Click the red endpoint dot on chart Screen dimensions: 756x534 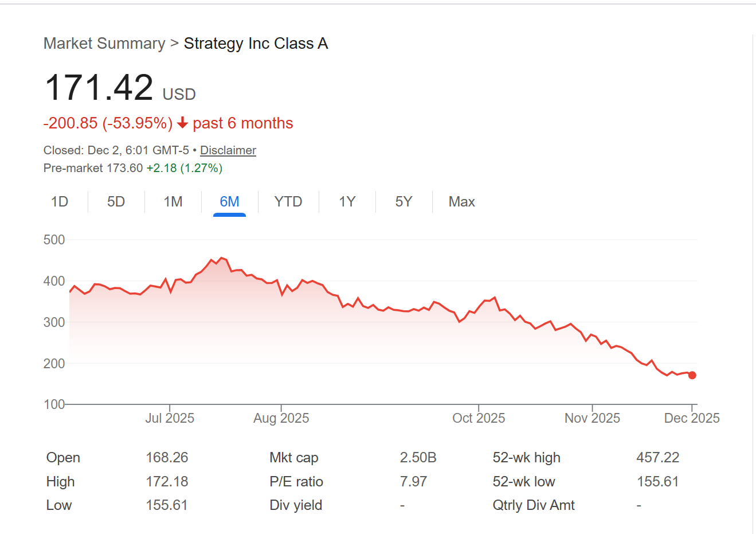[x=692, y=375]
